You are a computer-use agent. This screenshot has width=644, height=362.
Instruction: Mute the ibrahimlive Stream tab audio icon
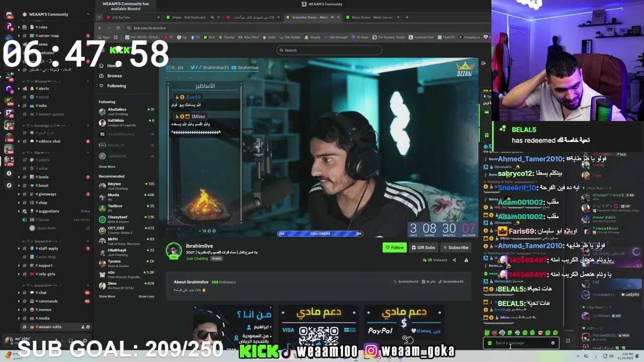(x=333, y=17)
